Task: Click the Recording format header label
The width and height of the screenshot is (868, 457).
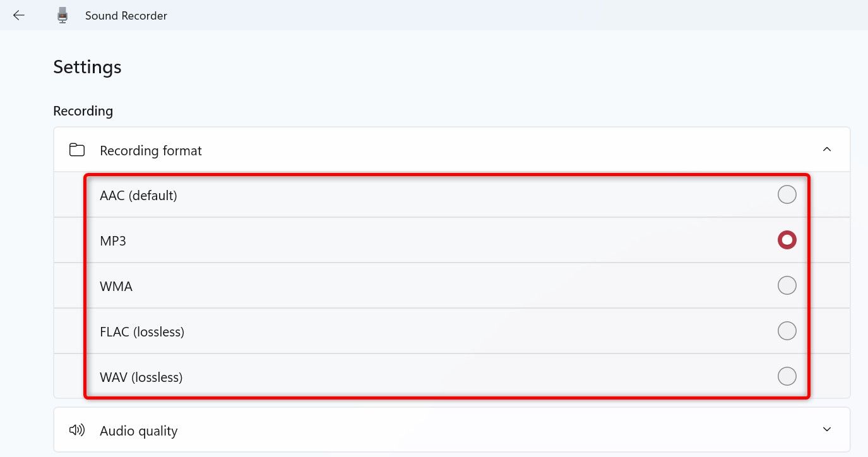Action: tap(151, 151)
